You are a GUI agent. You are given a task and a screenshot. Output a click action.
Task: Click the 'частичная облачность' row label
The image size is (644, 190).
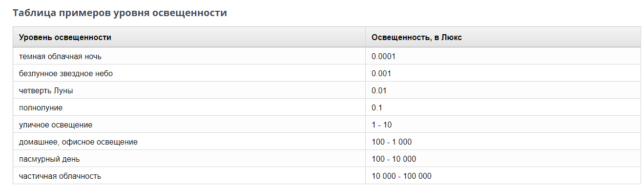(60, 176)
